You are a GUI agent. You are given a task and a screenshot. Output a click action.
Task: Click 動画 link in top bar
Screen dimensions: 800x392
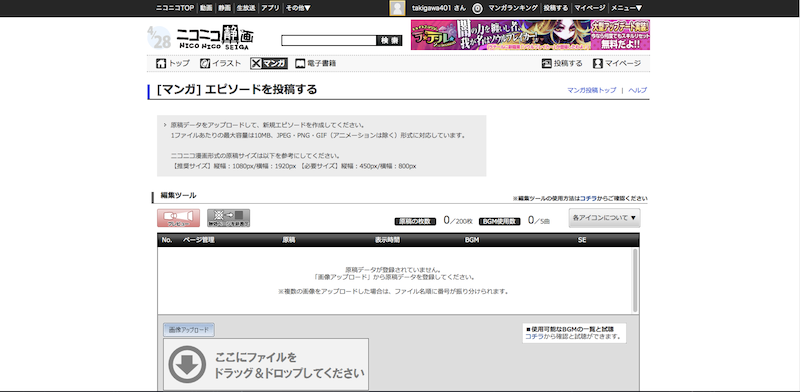coord(206,8)
